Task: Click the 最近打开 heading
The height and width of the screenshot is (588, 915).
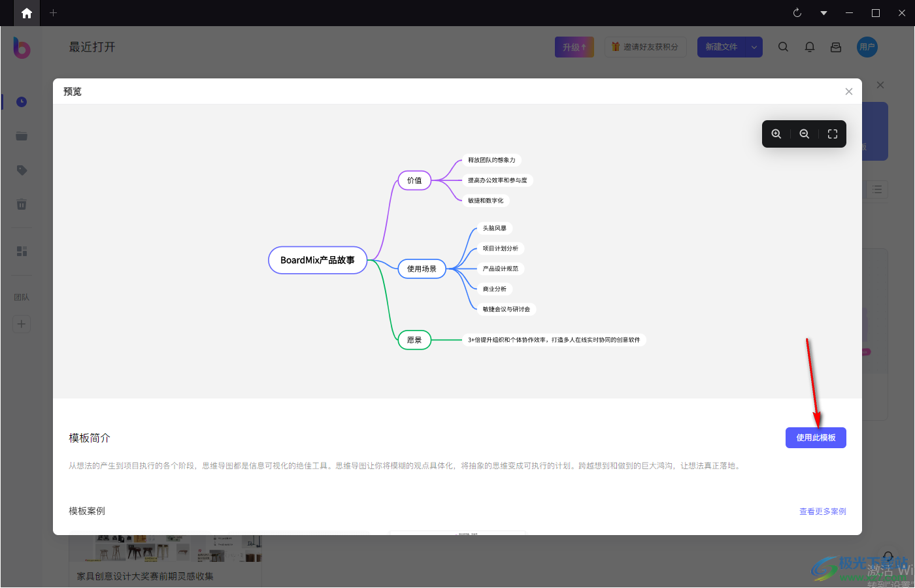Action: pos(92,47)
